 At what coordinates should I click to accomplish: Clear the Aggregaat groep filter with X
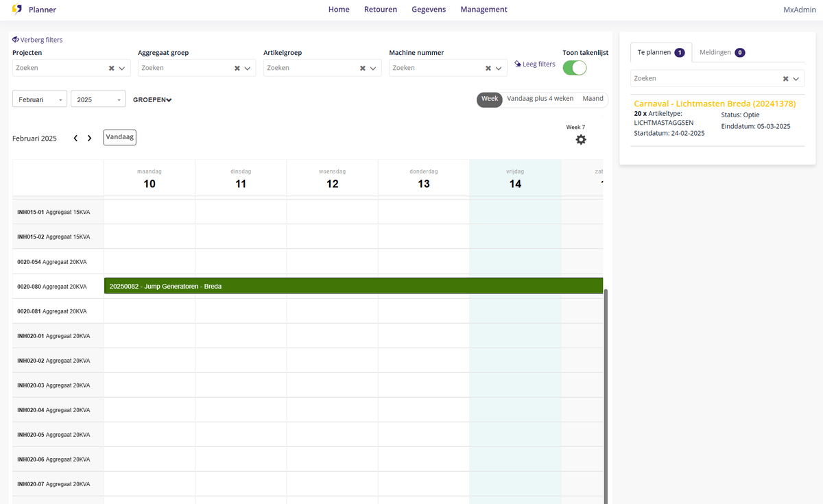237,68
